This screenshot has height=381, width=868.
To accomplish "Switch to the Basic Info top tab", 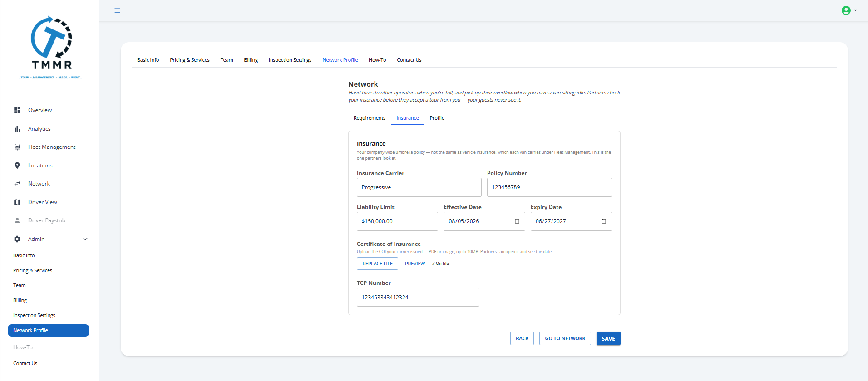I will (x=148, y=60).
